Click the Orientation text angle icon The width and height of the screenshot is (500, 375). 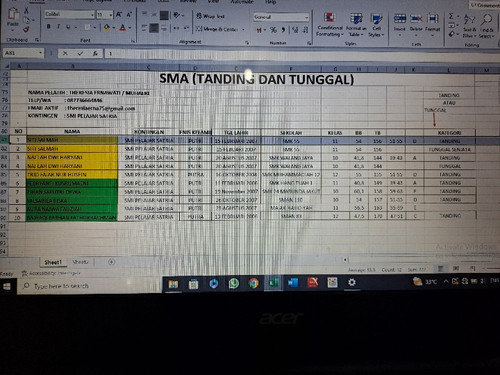click(177, 15)
